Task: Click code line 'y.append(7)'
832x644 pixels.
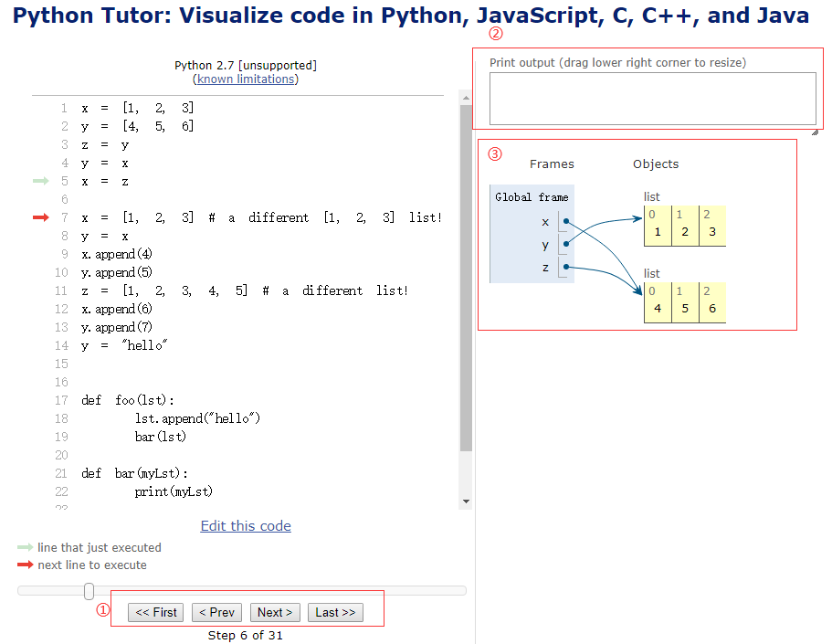Action: pyautogui.click(x=117, y=327)
